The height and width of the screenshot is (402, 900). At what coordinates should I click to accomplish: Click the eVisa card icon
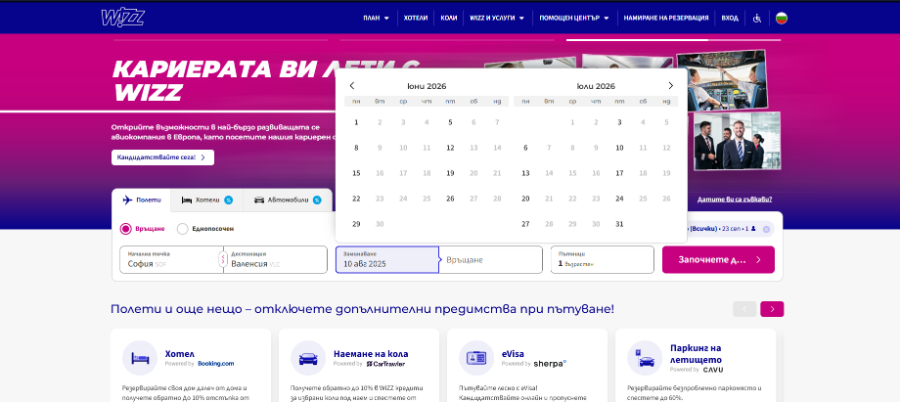476,358
